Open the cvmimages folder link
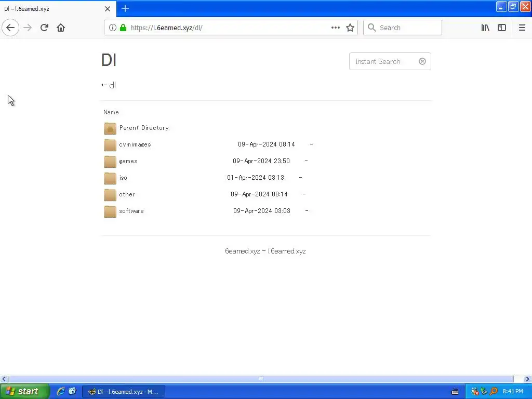The width and height of the screenshot is (532, 399). click(x=135, y=144)
